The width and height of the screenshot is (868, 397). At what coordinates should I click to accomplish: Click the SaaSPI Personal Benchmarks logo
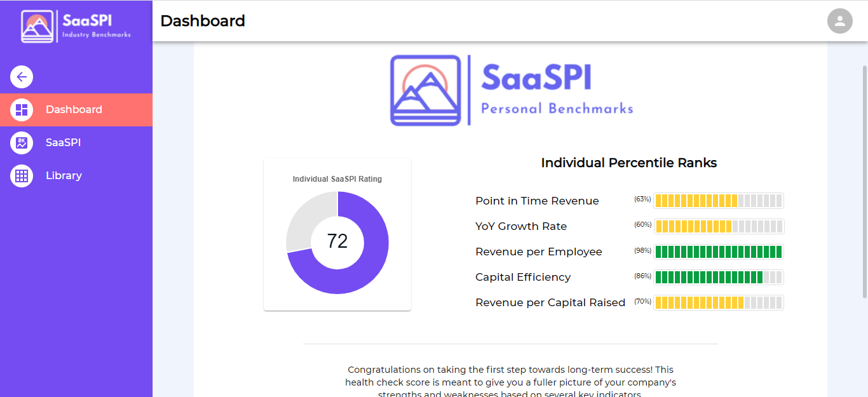pos(512,90)
